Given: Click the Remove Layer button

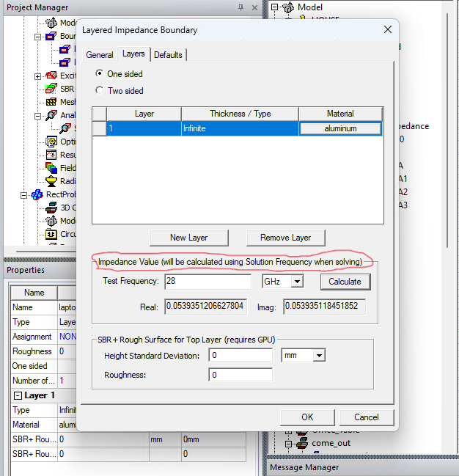Looking at the screenshot, I should [x=286, y=238].
